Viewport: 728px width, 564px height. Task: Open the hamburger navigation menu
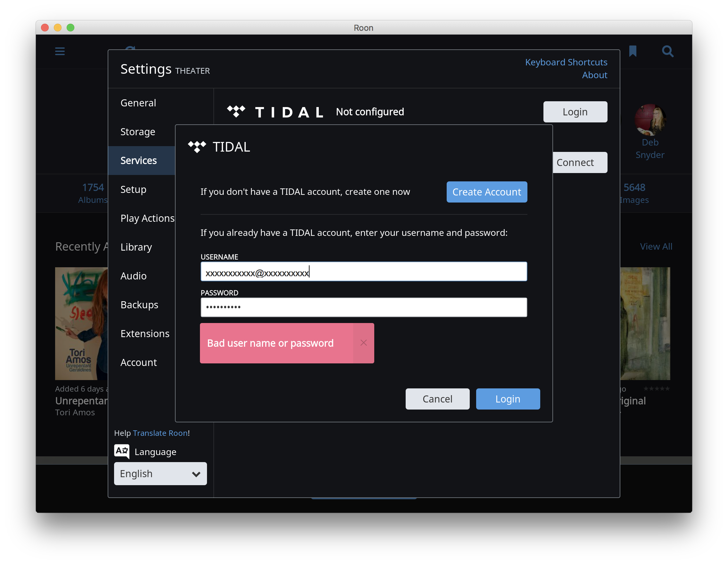point(60,51)
